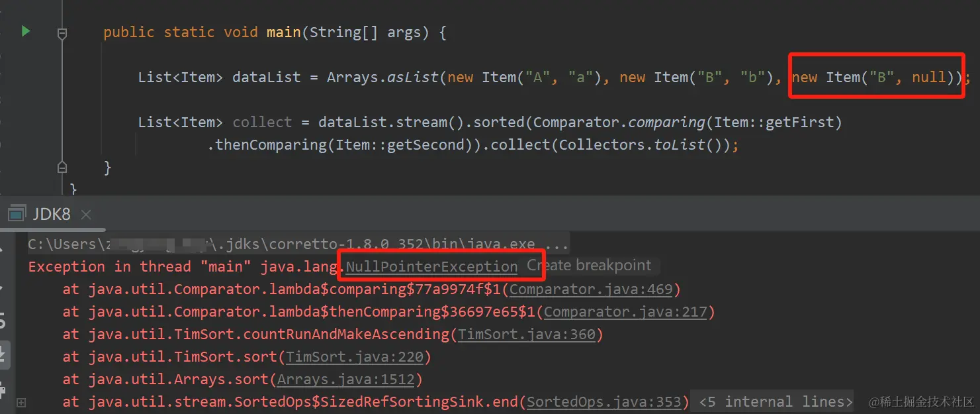Click the main method name in editor
This screenshot has height=414, width=980.
coord(284,32)
